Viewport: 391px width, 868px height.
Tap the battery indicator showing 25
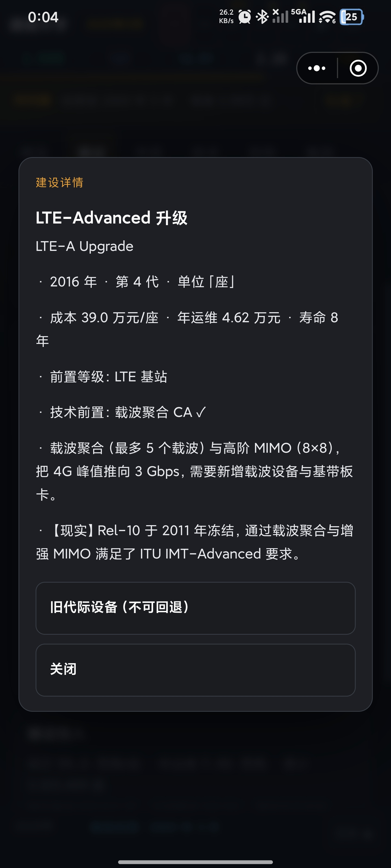352,17
